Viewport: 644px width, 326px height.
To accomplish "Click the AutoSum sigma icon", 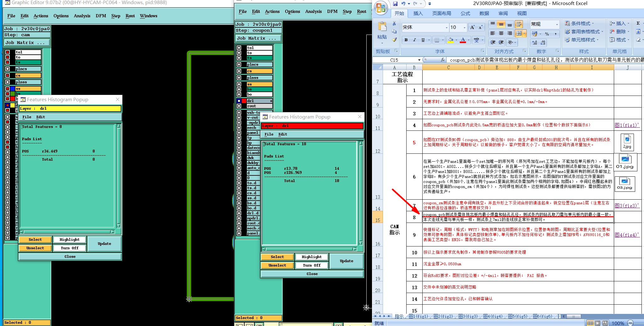I will tap(638, 23).
